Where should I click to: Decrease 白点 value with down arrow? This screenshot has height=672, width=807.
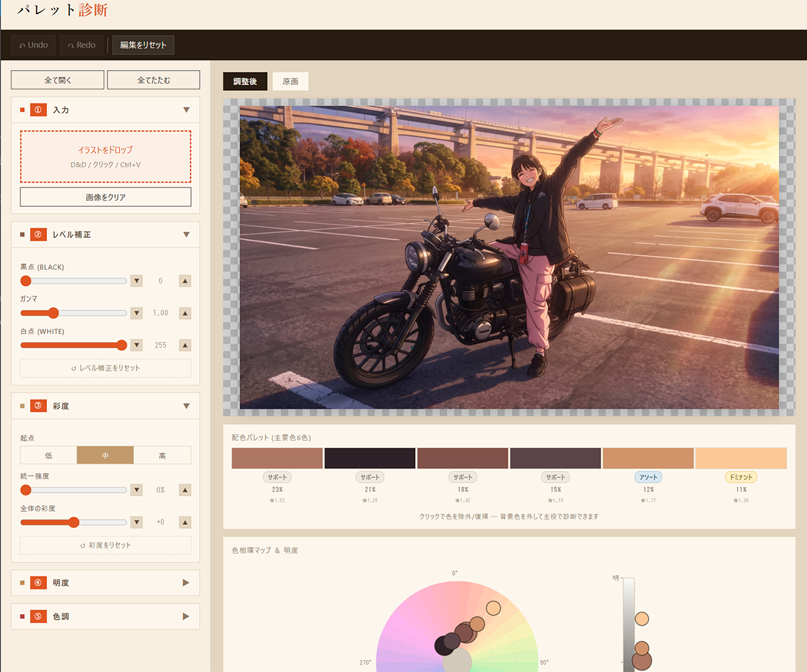137,345
